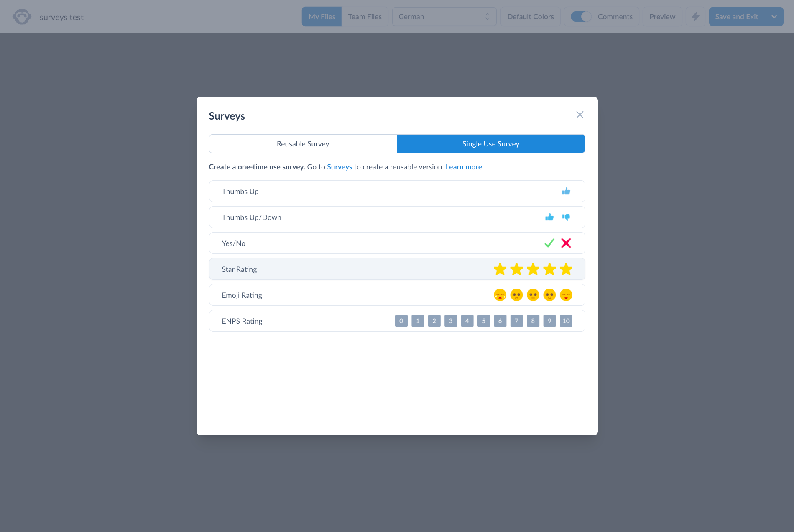Expand the Save and Exit dropdown arrow
This screenshot has width=794, height=532.
click(x=774, y=17)
